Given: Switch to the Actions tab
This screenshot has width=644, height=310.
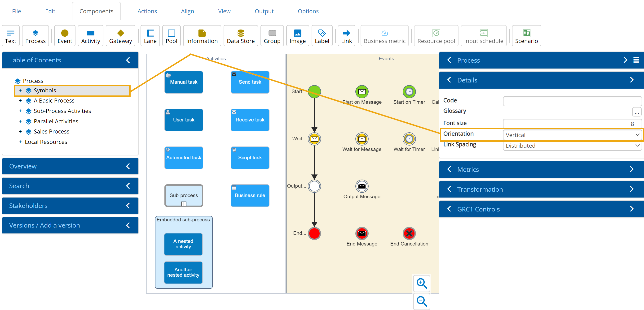Looking at the screenshot, I should coord(147,11).
